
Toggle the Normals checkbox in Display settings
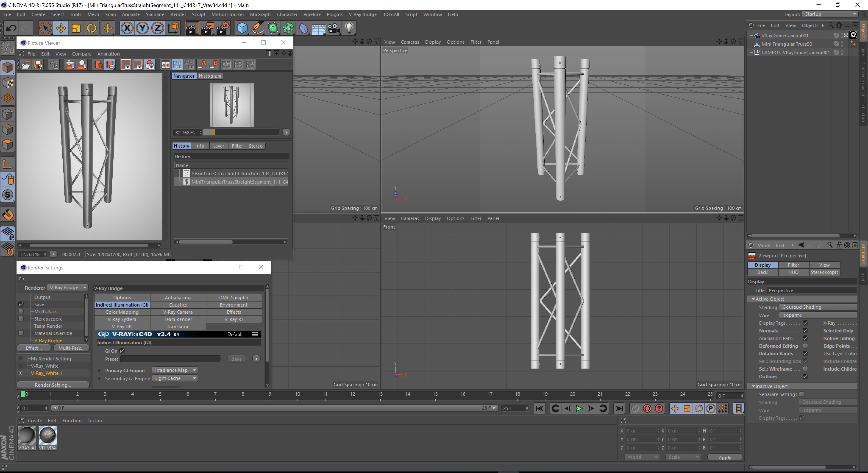point(806,331)
